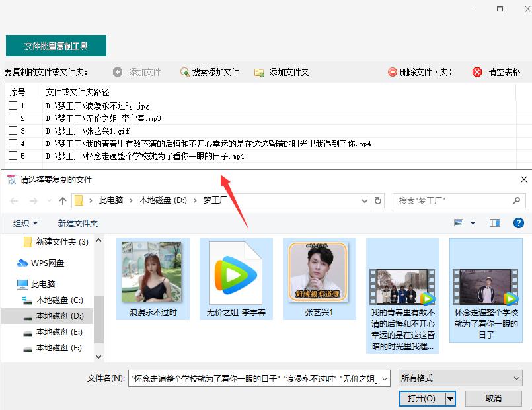Select the 张艺兴1 thumbnail

pos(319,272)
